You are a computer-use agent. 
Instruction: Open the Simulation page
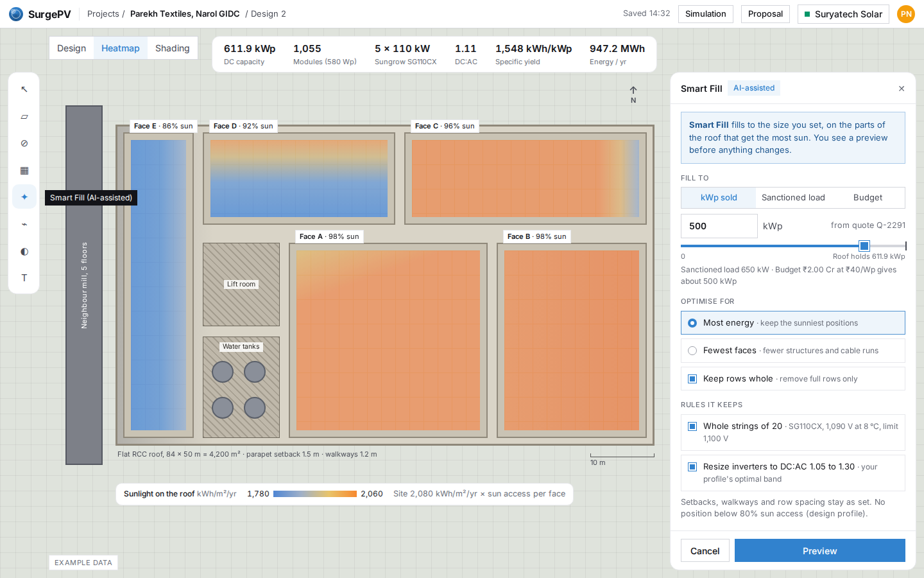coord(706,14)
